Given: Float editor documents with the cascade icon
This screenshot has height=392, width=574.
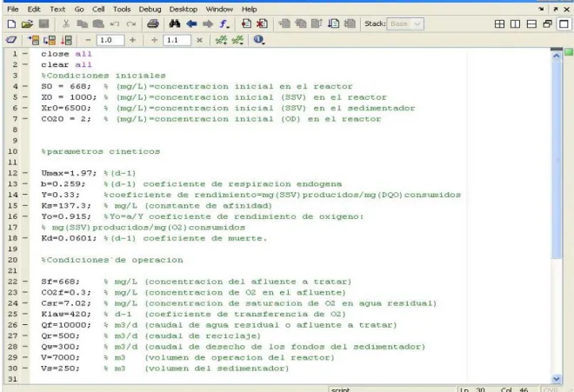Looking at the screenshot, I should point(547,24).
